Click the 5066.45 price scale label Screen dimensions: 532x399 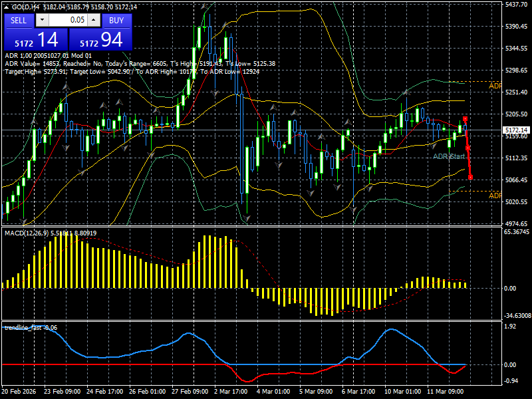pyautogui.click(x=517, y=180)
